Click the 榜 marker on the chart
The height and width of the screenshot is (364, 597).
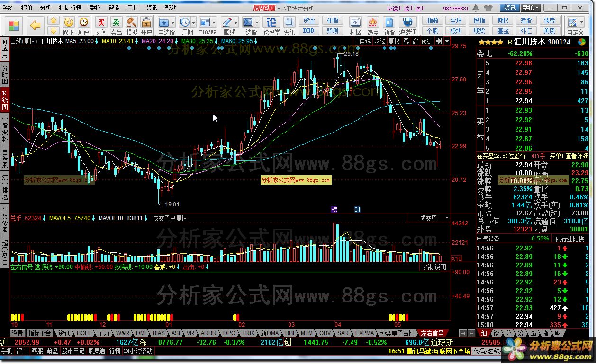tap(335, 209)
